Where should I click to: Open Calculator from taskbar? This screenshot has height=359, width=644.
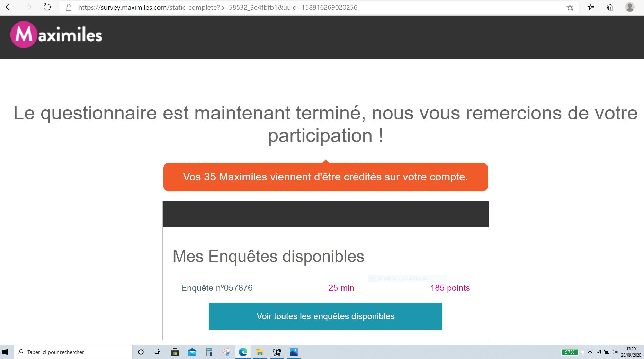pos(209,352)
